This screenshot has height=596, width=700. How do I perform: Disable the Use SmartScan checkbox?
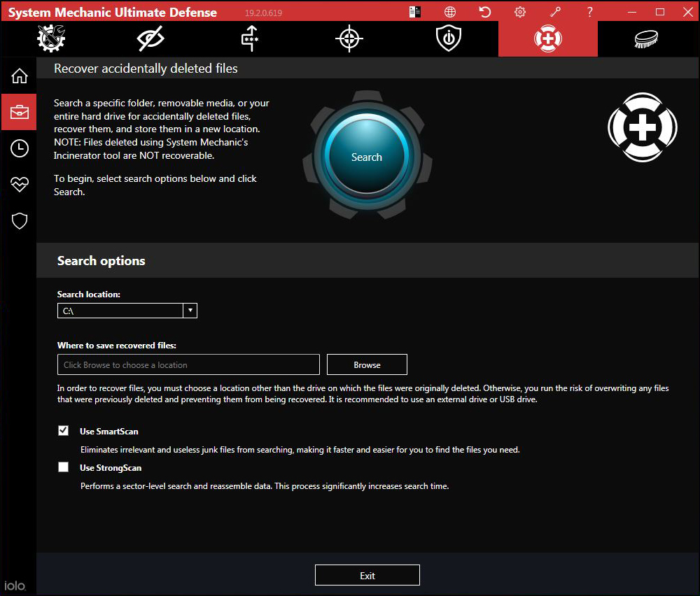[64, 430]
